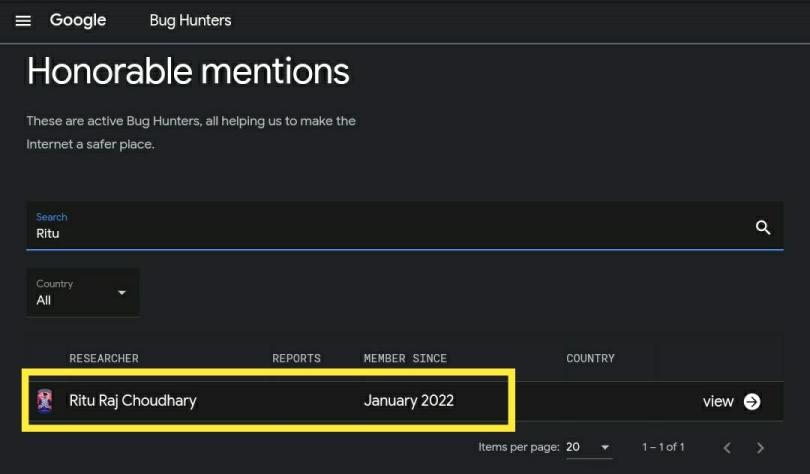
Task: Go to the next results page
Action: pyautogui.click(x=760, y=448)
